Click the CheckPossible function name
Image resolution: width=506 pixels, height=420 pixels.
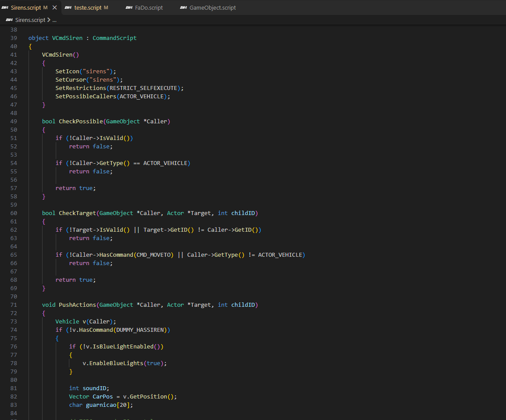pyautogui.click(x=81, y=122)
